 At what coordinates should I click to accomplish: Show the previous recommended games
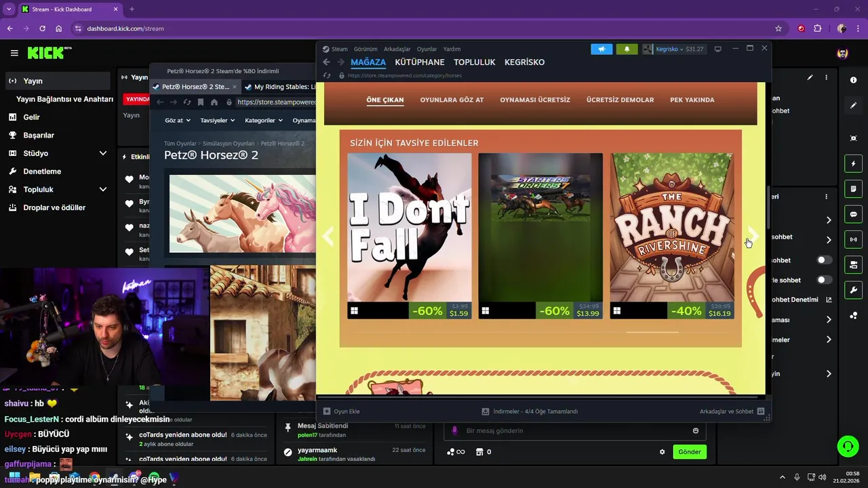coord(329,235)
